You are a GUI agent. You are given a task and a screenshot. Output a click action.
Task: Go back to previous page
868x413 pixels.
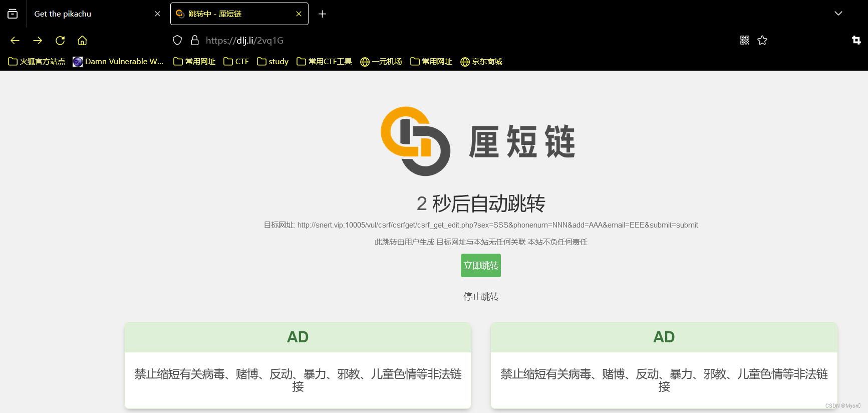coord(15,41)
